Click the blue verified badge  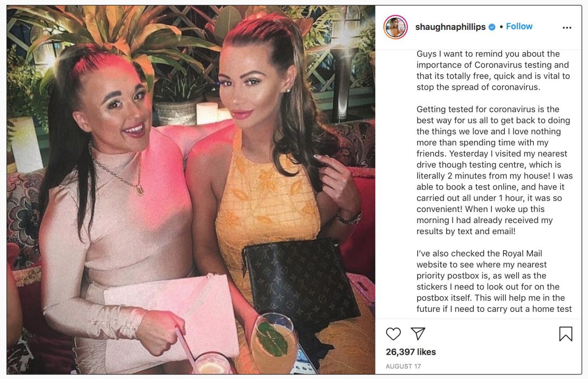[492, 27]
